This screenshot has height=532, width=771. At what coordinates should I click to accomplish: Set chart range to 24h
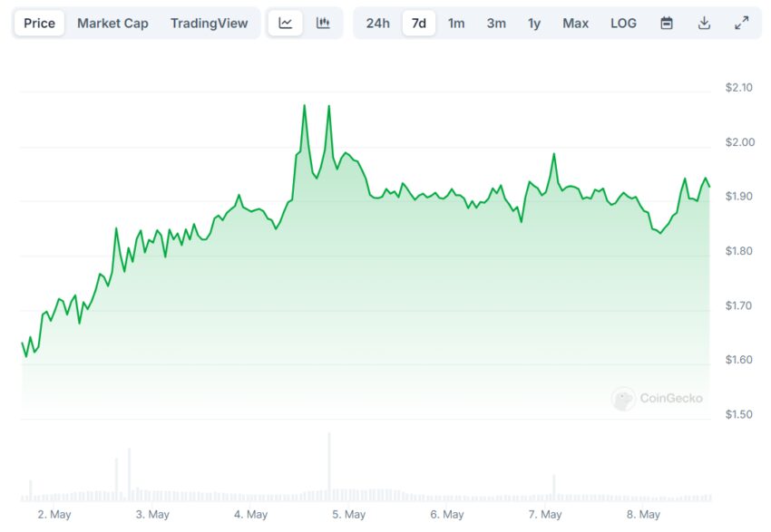point(377,23)
